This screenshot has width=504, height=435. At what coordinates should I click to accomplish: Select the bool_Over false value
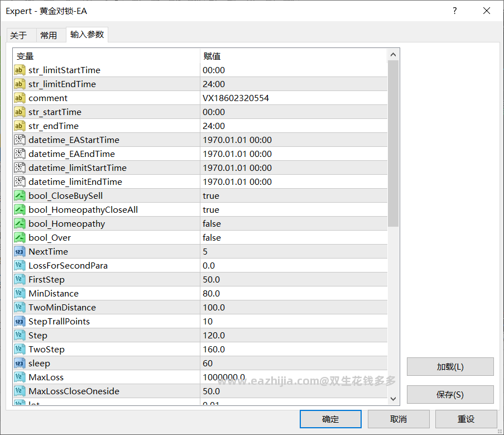point(212,237)
